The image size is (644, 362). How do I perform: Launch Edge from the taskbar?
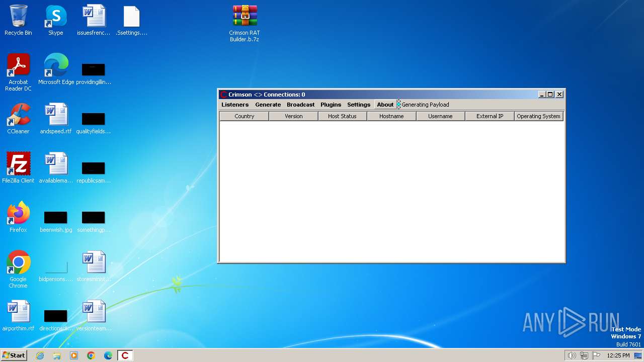point(108,355)
